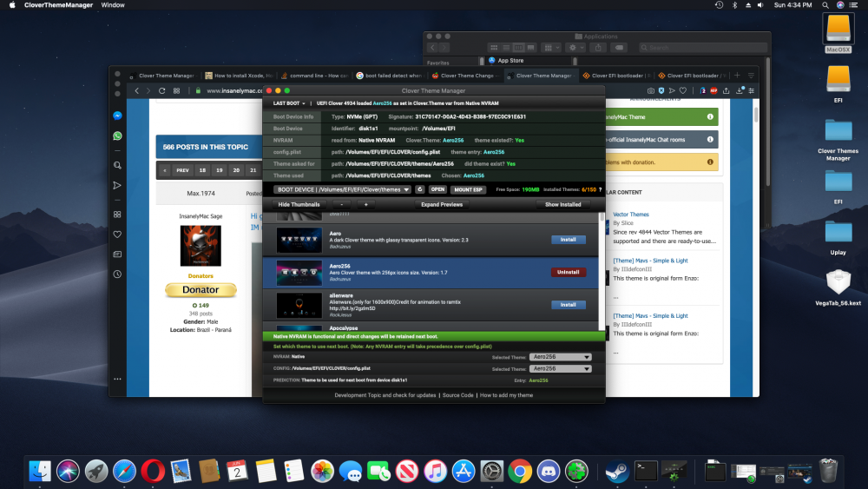Increase thumbnail size with the plus button
Viewport: 868px width, 489px height.
[366, 205]
